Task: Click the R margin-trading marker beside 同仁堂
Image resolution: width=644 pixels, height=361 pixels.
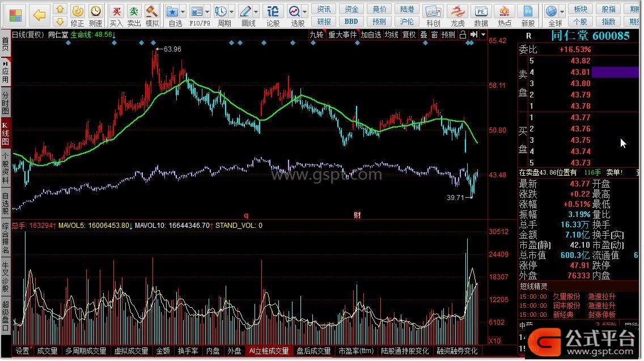Action: coord(528,36)
